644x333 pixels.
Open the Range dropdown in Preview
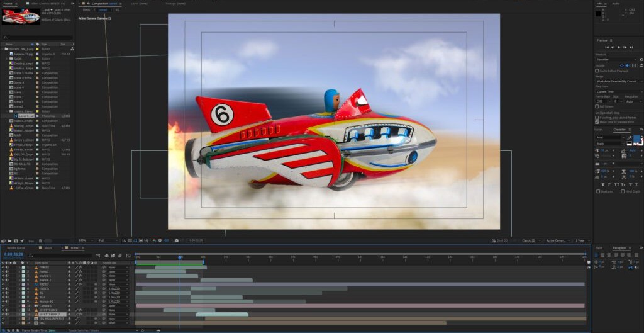(x=619, y=81)
